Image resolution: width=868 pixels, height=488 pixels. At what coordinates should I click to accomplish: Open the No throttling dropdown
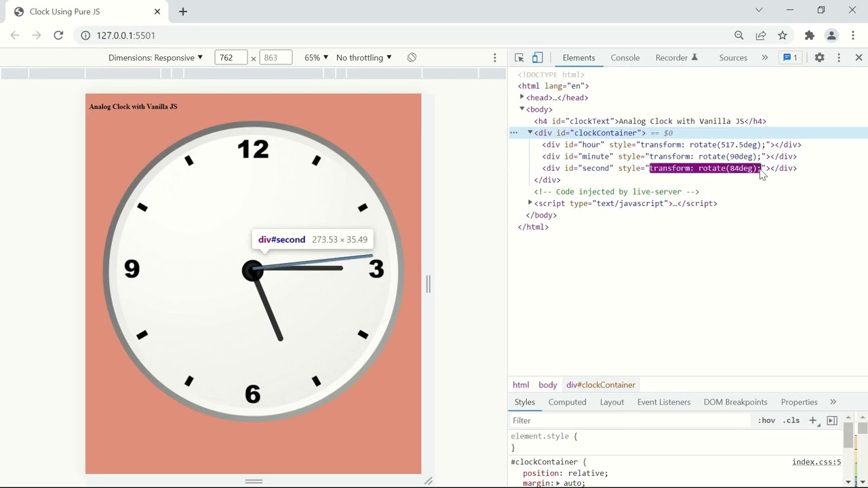pyautogui.click(x=364, y=58)
